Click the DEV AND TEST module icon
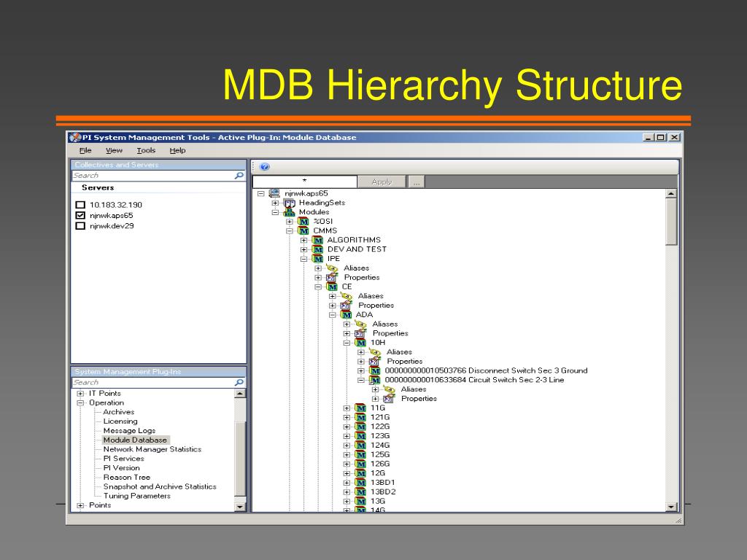 [x=318, y=249]
